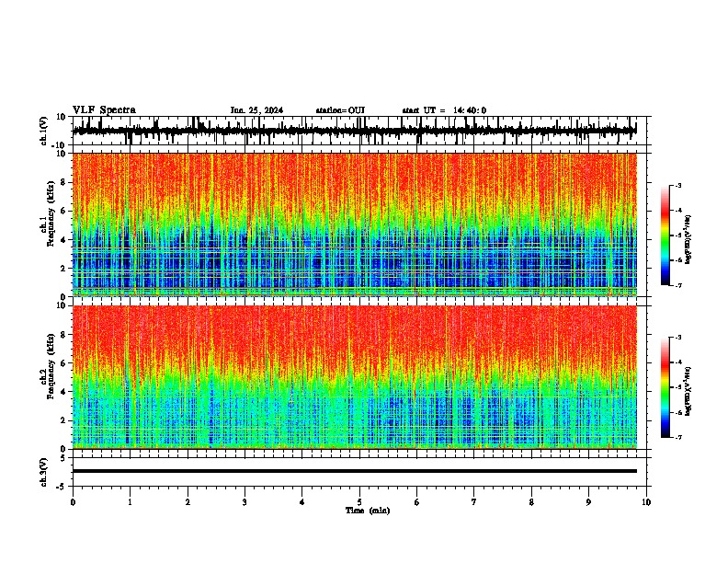Click the 'start UT = 14:40:0' label

point(444,110)
